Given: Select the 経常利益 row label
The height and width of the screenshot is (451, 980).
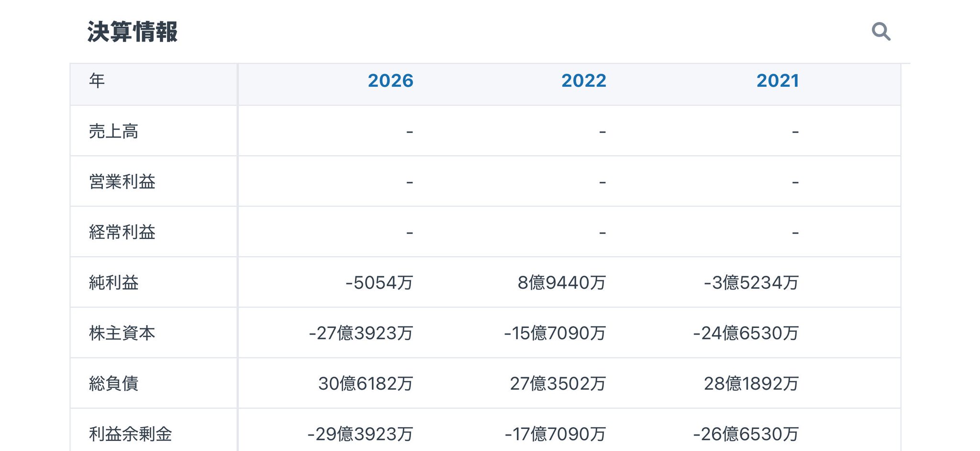Looking at the screenshot, I should pyautogui.click(x=122, y=232).
